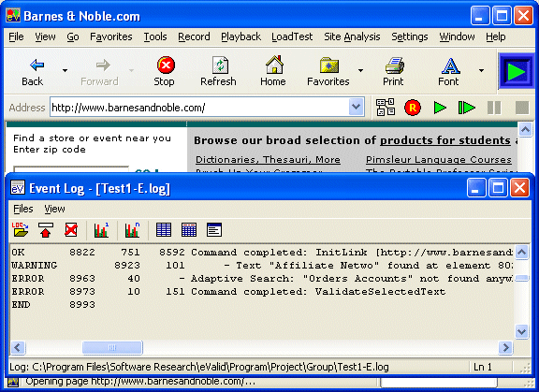Open the Record menu
The width and height of the screenshot is (539, 392).
[194, 36]
